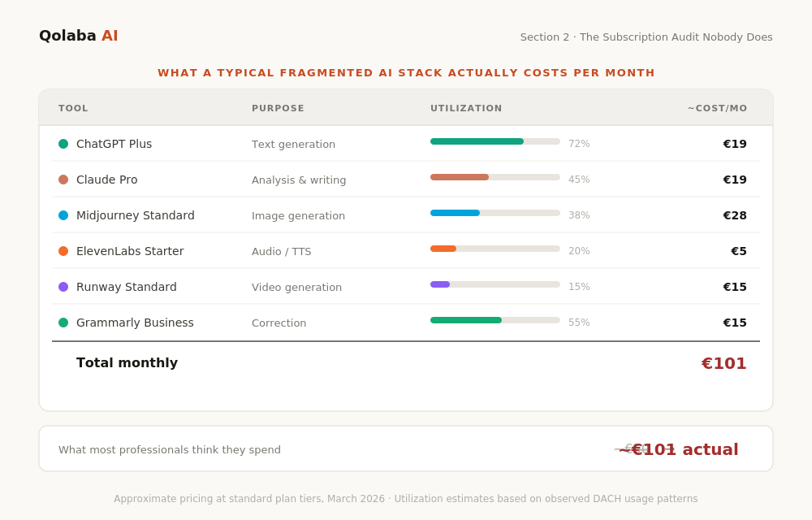Click the €28 Midjourney cost value

[734, 215]
